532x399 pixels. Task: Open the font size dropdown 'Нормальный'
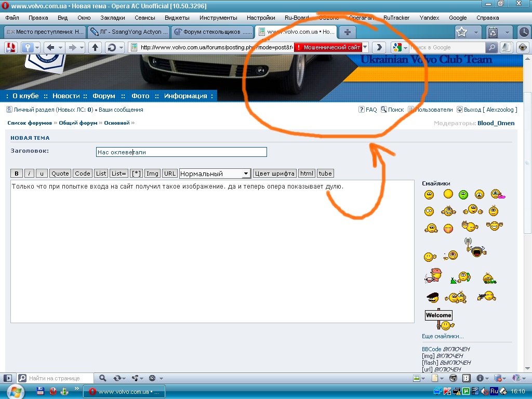click(215, 174)
